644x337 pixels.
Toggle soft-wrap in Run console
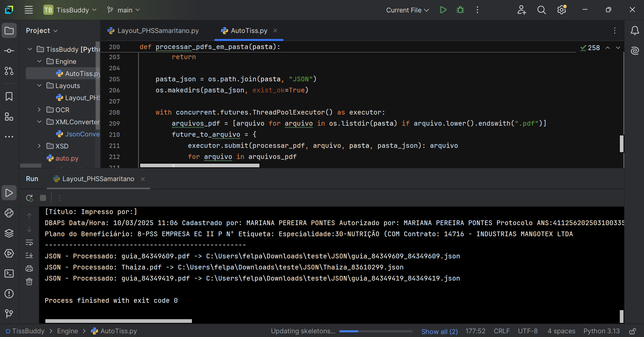click(29, 243)
